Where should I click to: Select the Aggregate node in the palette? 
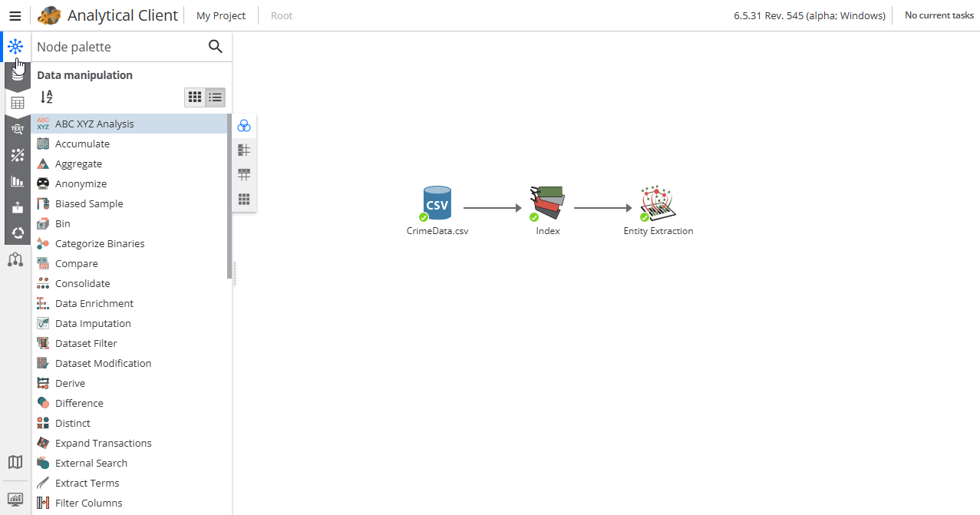78,163
